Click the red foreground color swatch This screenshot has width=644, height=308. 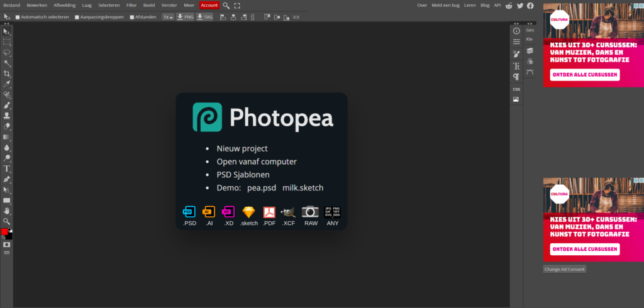coord(4,231)
